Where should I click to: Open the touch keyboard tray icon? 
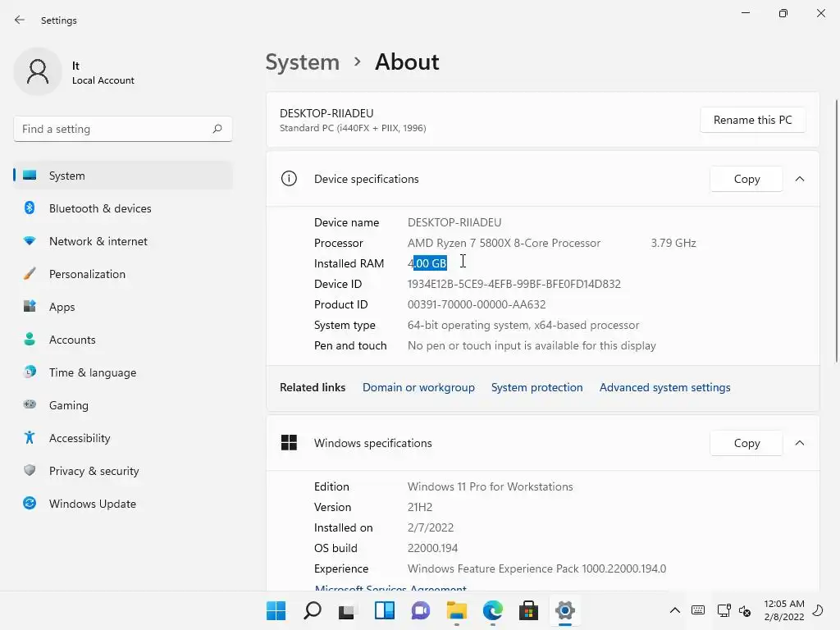[698, 610]
